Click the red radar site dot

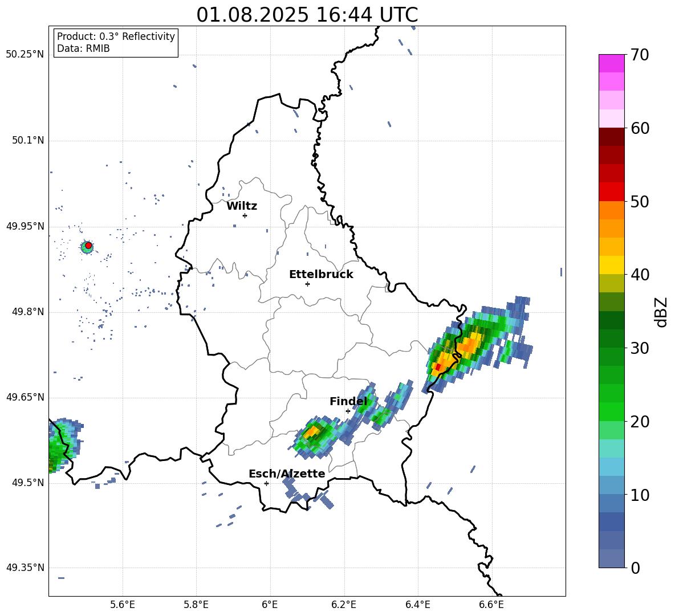tap(88, 246)
